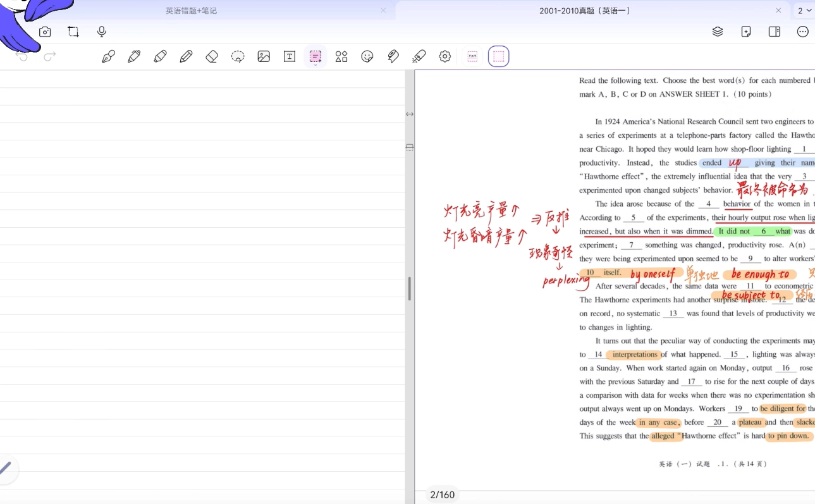Expand the text highlight tool options
This screenshot has width=815, height=504.
tap(316, 65)
